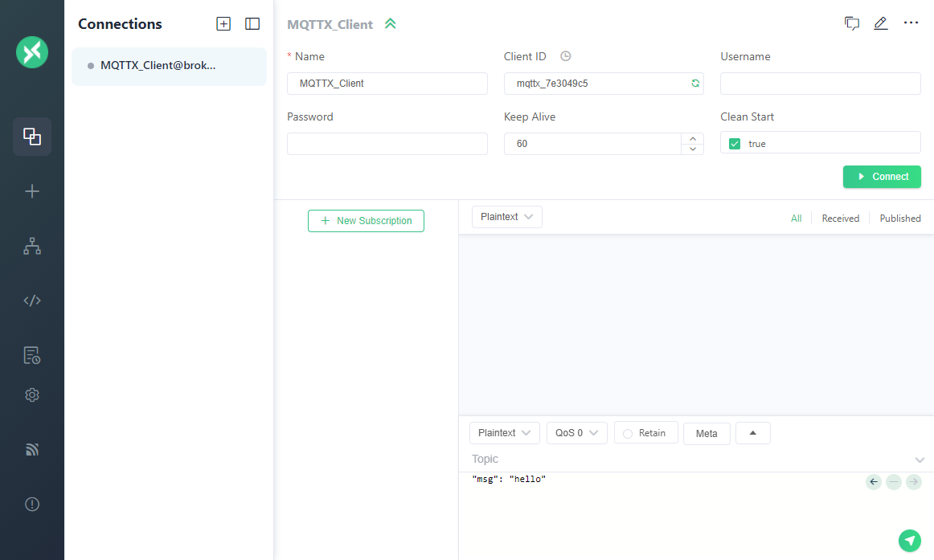The width and height of the screenshot is (934, 560).
Task: Click the Password input field
Action: (387, 144)
